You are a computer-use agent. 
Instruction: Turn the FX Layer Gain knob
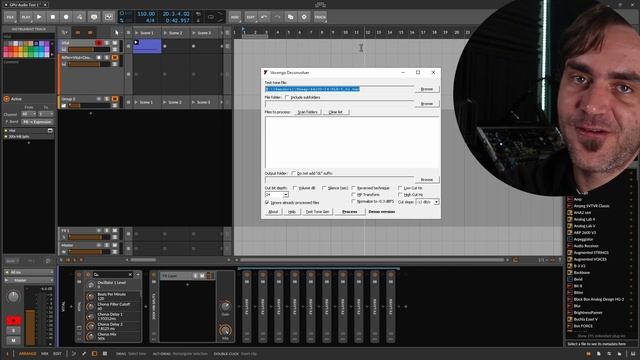pyautogui.click(x=225, y=306)
